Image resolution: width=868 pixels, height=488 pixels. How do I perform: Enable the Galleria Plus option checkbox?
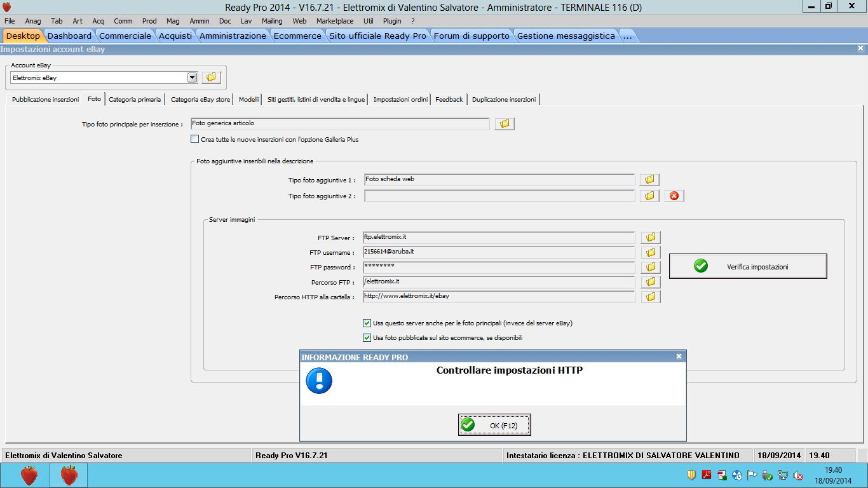coord(195,139)
